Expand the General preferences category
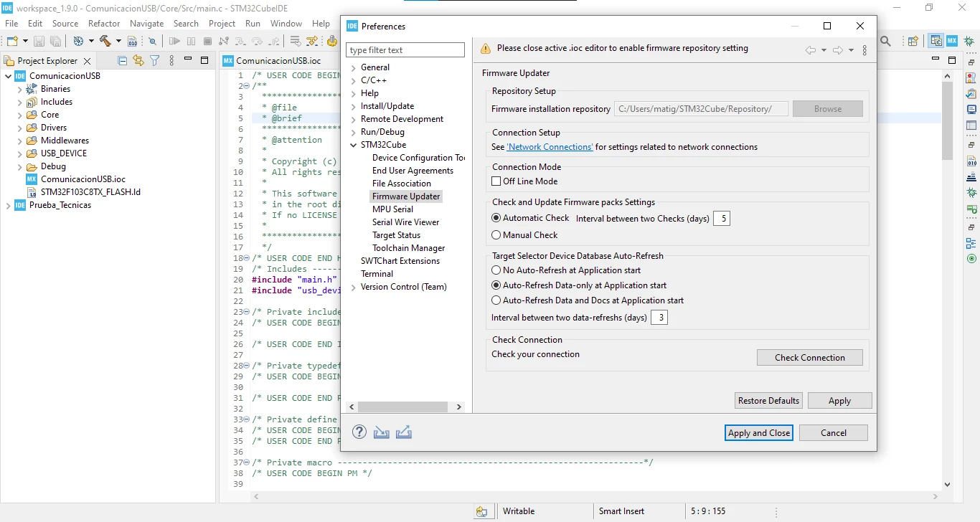The height and width of the screenshot is (522, 980). tap(354, 68)
